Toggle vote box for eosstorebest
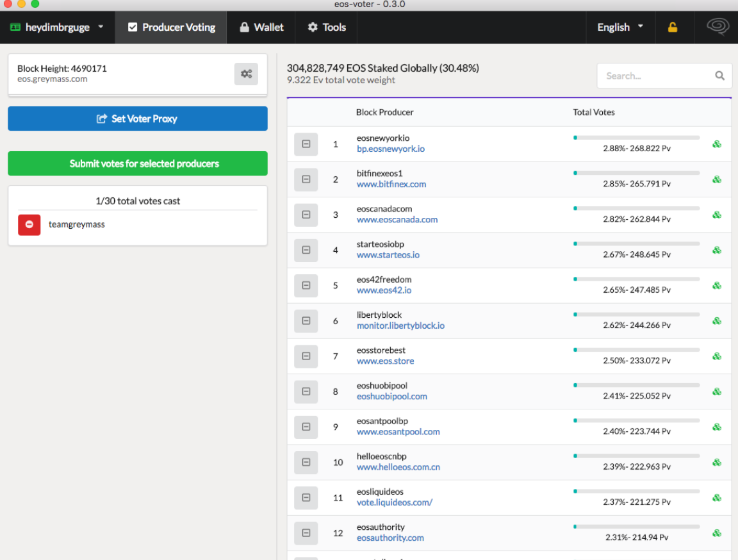738x560 pixels. [x=306, y=356]
